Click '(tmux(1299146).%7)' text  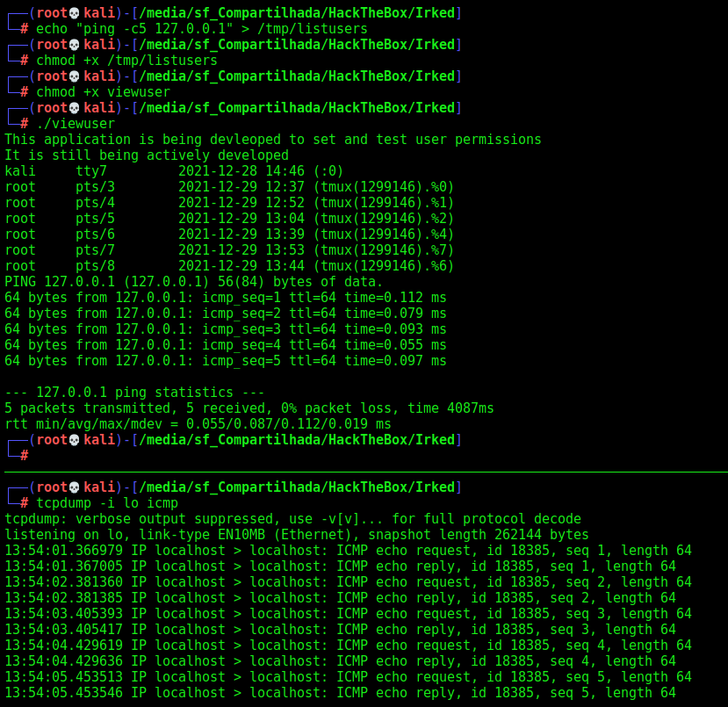click(x=384, y=249)
